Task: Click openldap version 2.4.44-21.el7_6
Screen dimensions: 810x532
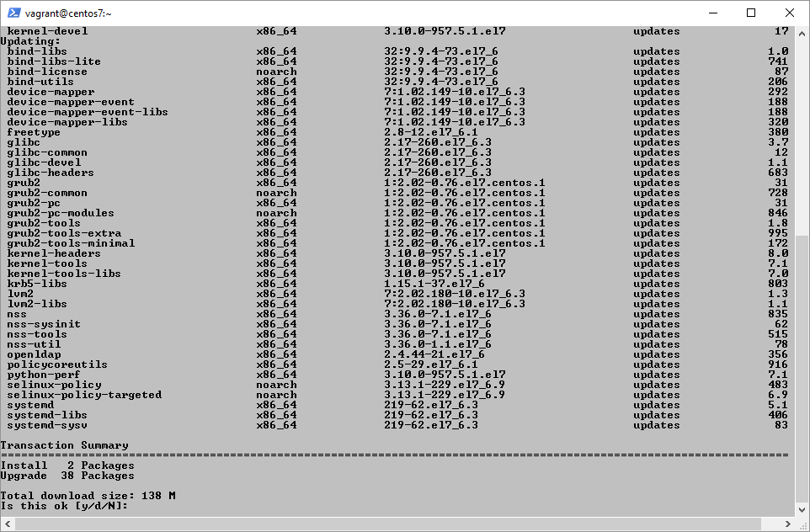Action: click(434, 354)
